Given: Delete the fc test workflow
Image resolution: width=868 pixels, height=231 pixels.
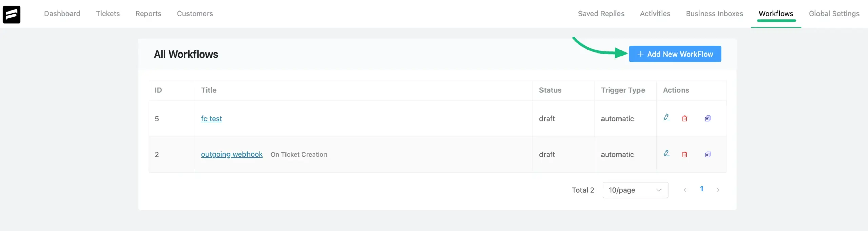Looking at the screenshot, I should pyautogui.click(x=684, y=119).
